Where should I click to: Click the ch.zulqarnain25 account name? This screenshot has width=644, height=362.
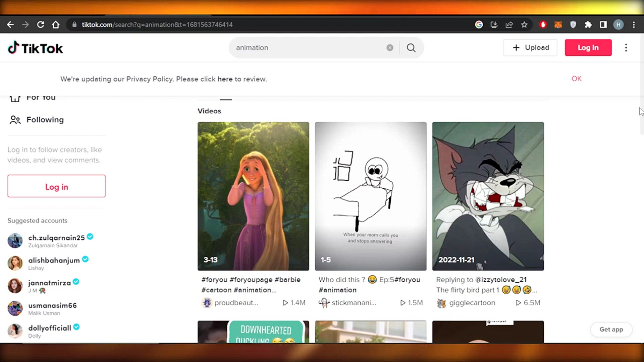click(x=56, y=238)
